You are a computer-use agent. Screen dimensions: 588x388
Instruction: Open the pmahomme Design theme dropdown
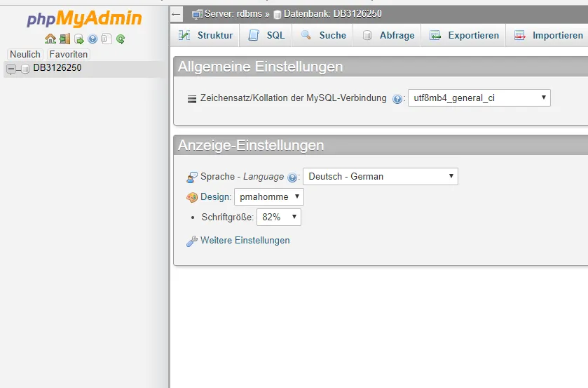pos(269,197)
